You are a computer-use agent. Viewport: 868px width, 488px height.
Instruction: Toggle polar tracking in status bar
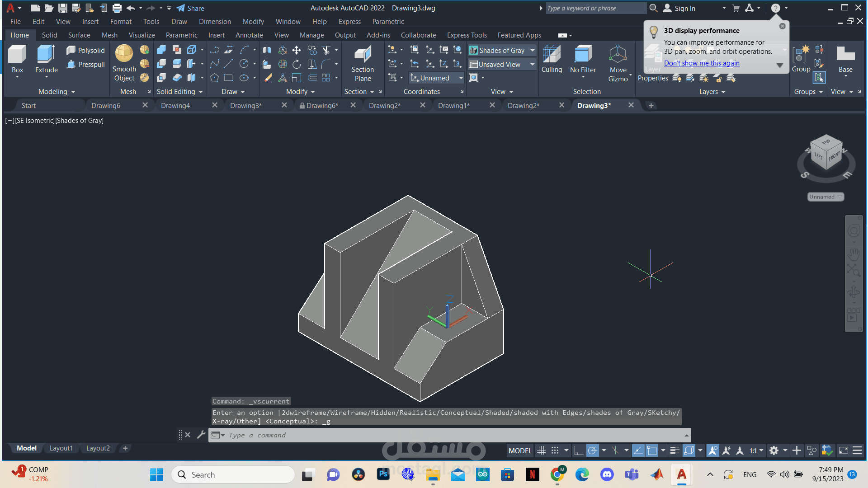[592, 450]
